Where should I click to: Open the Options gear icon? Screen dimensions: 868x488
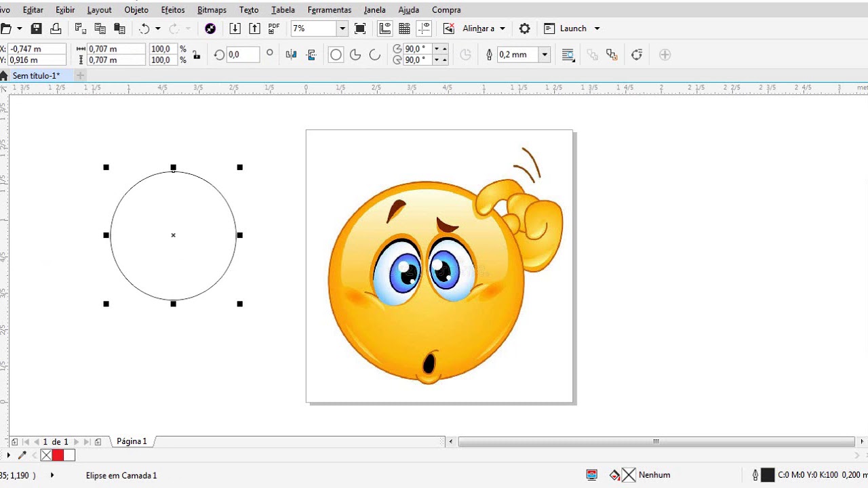coord(524,28)
